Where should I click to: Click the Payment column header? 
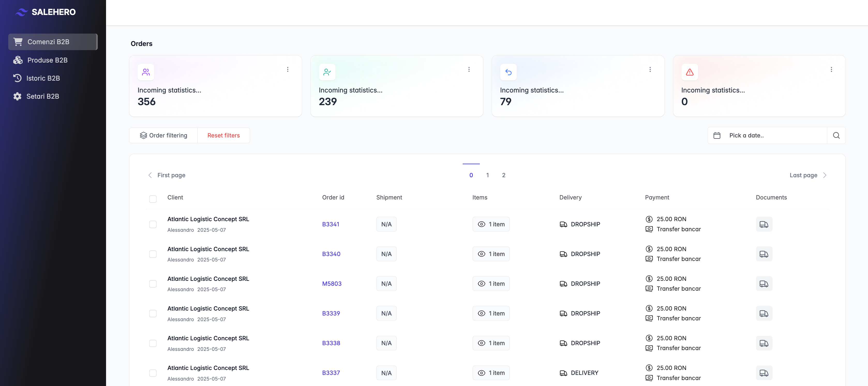(657, 198)
